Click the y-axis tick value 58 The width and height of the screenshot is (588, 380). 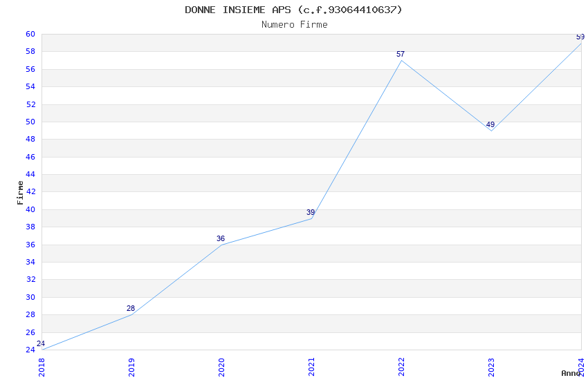click(x=30, y=52)
